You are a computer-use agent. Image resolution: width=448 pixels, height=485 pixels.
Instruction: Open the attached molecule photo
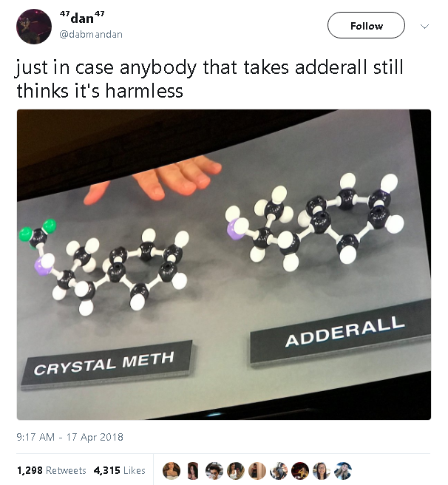point(224,265)
